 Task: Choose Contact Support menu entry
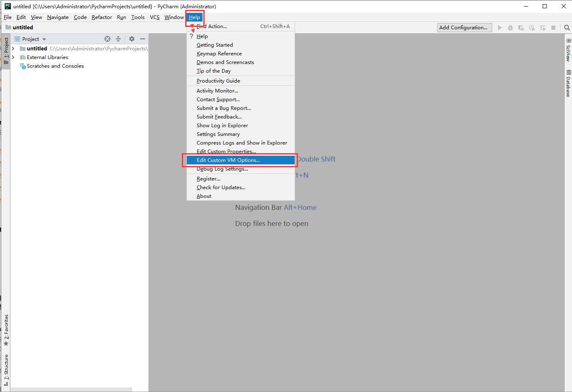pyautogui.click(x=241, y=100)
